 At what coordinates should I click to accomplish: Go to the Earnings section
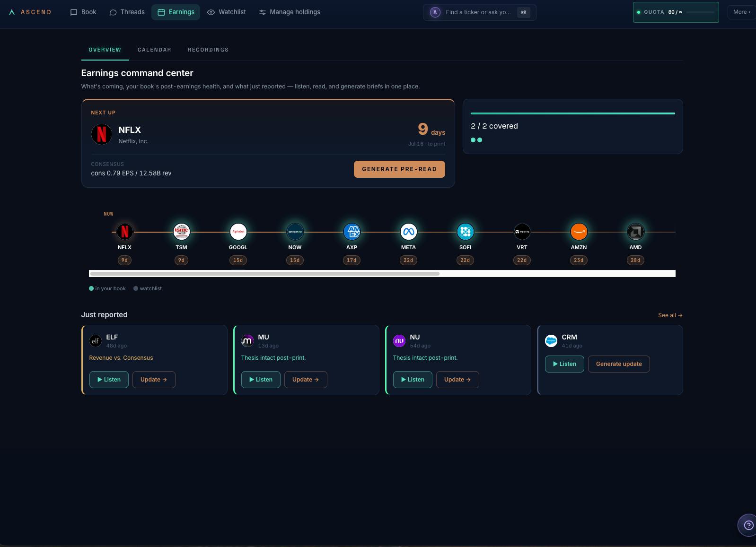click(x=176, y=12)
